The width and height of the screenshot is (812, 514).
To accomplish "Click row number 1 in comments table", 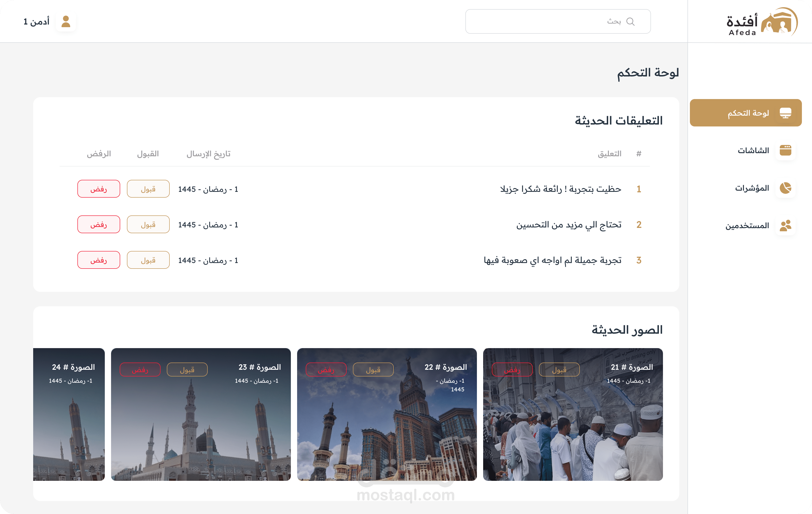I will [x=639, y=189].
